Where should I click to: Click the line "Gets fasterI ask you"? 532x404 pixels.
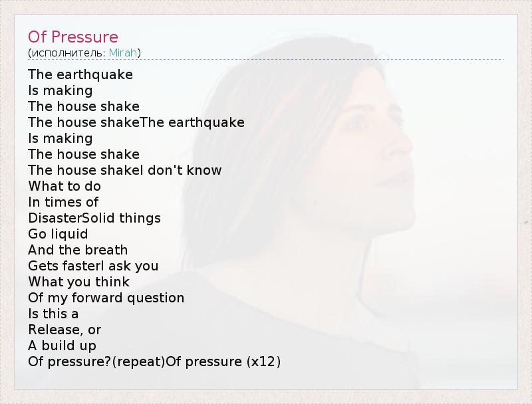click(x=93, y=266)
